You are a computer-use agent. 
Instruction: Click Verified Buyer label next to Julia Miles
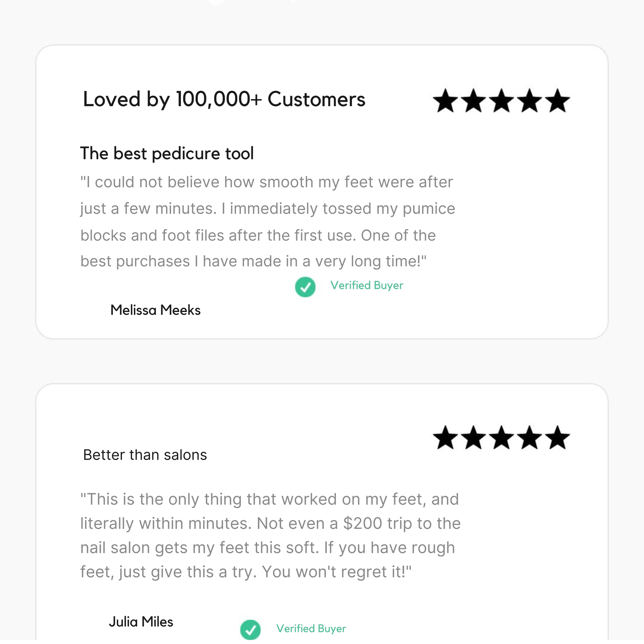coord(311,629)
